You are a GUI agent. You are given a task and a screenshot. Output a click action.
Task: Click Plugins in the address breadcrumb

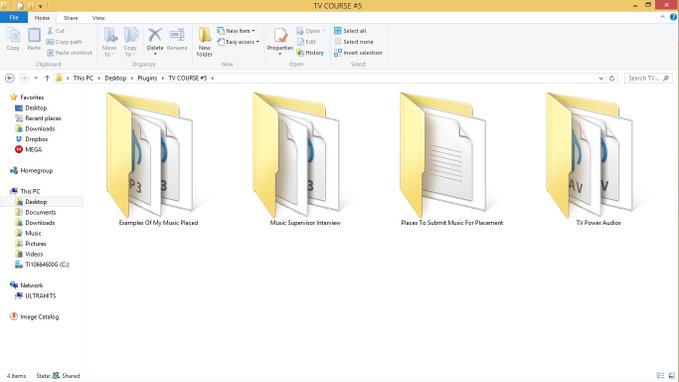pyautogui.click(x=147, y=78)
